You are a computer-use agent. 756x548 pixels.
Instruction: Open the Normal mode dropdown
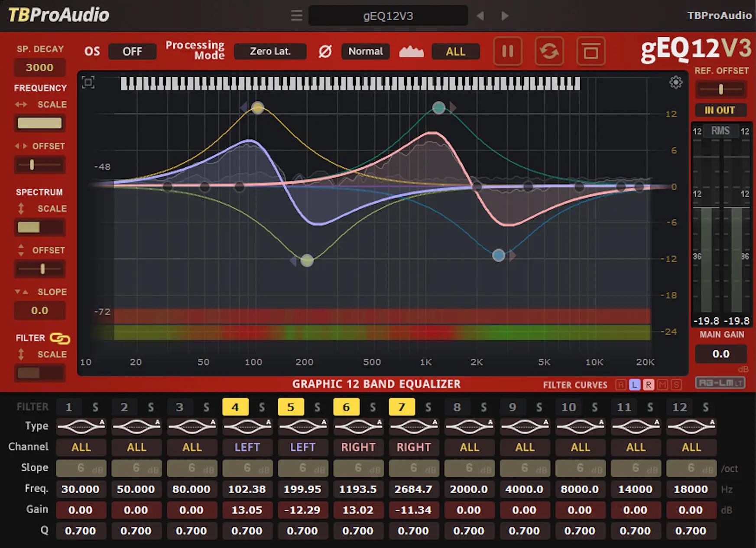[366, 51]
